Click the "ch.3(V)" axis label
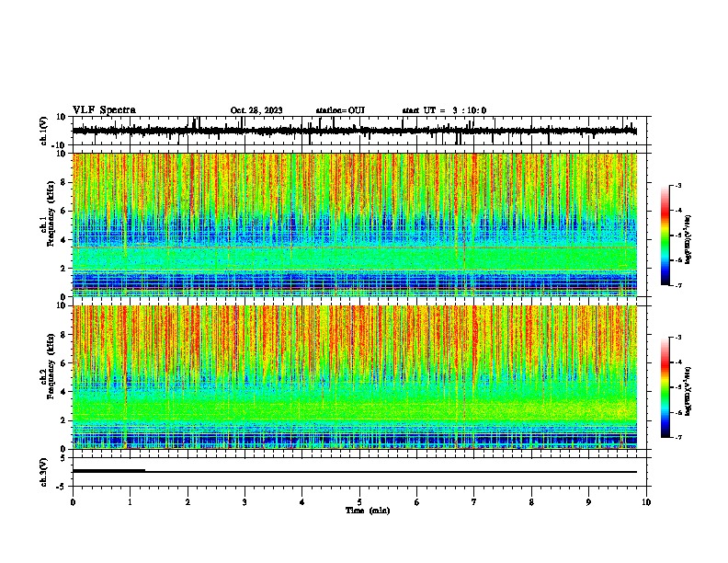 [44, 472]
